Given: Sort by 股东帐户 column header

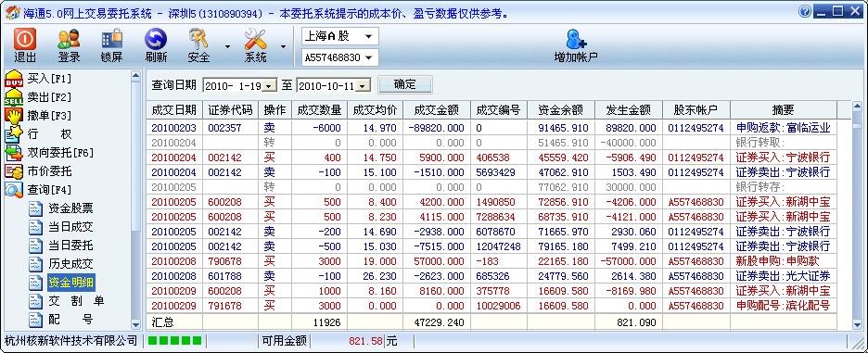Looking at the screenshot, I should 696,110.
